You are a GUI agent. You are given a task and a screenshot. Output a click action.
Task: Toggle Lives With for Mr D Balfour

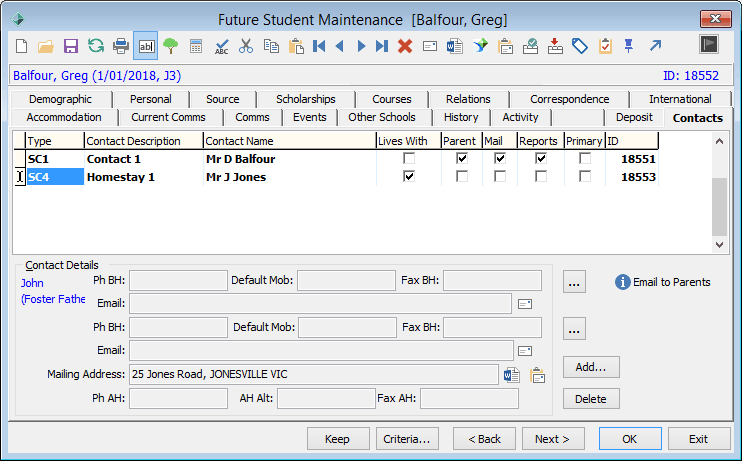[409, 159]
